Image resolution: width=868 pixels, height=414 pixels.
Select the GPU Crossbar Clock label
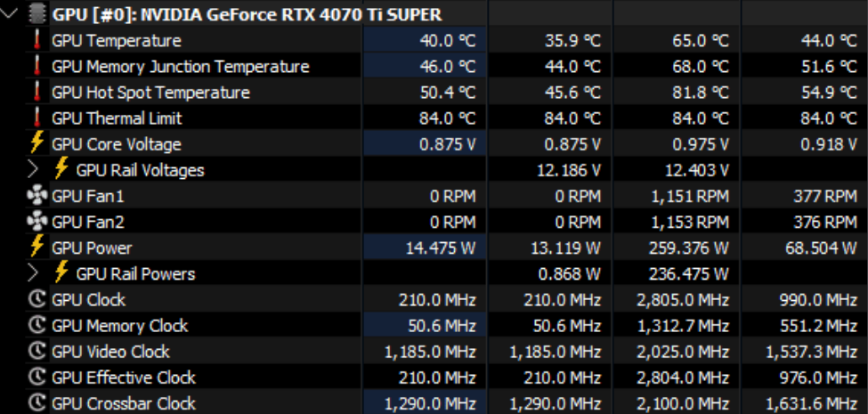[124, 403]
